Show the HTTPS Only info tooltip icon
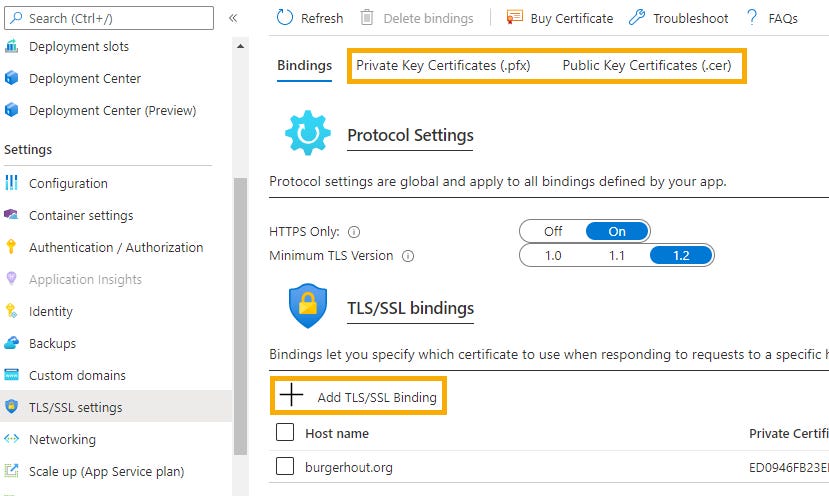Image resolution: width=829 pixels, height=496 pixels. click(354, 232)
